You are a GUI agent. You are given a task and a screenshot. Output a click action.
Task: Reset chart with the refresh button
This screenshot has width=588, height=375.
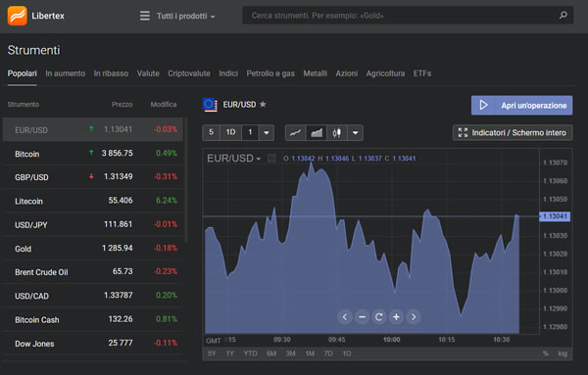pos(378,317)
